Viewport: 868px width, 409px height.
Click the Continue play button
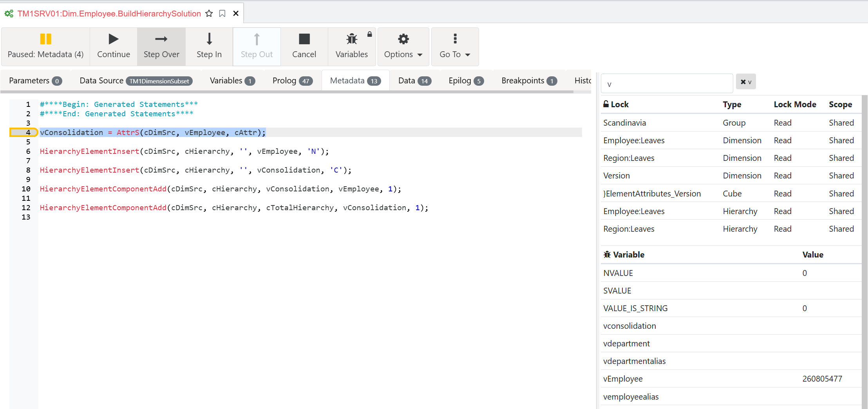click(114, 47)
